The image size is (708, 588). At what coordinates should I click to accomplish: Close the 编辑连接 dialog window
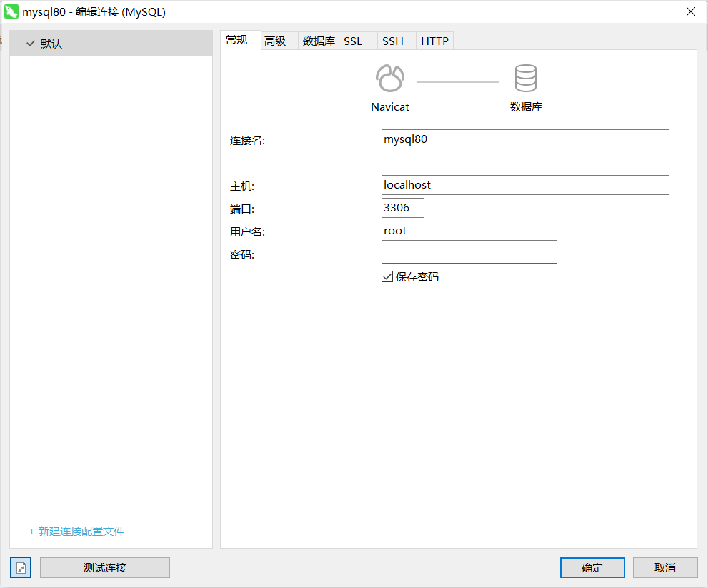tap(691, 11)
